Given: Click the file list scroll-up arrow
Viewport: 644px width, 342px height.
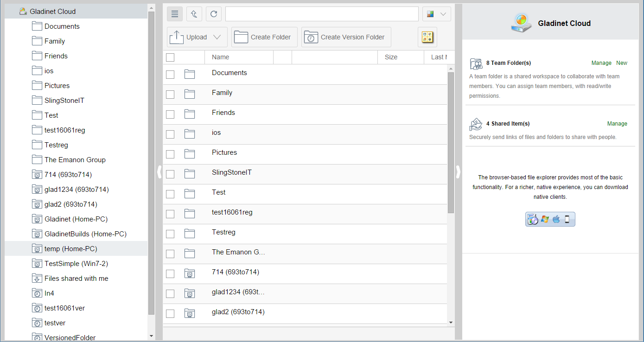Looking at the screenshot, I should pos(451,68).
